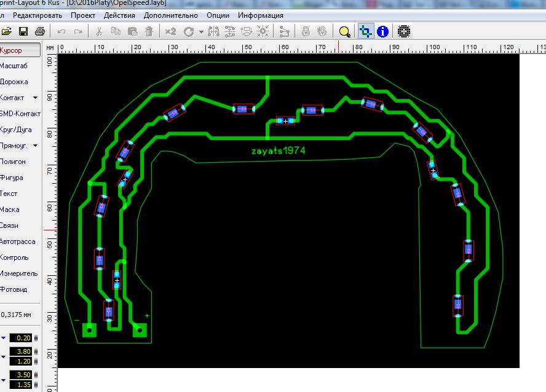Adjust the spinner next to the 3.80 value
The image size is (546, 392).
tap(36, 351)
